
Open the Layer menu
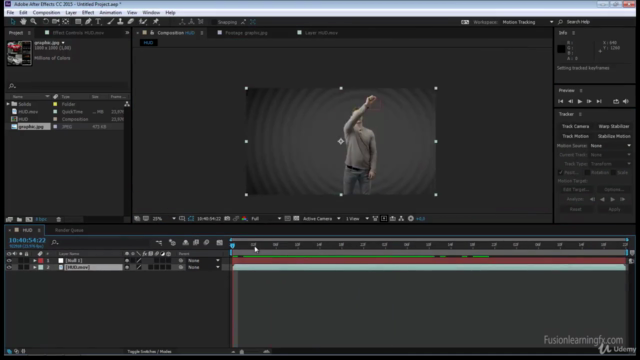point(71,13)
